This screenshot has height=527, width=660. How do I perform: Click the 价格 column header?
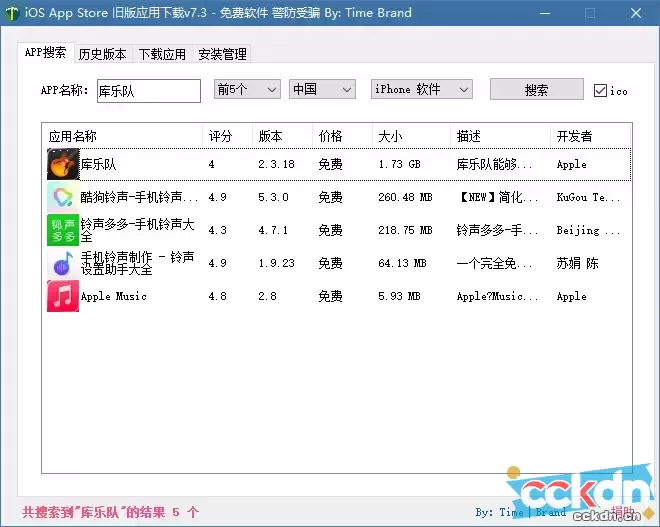click(342, 136)
